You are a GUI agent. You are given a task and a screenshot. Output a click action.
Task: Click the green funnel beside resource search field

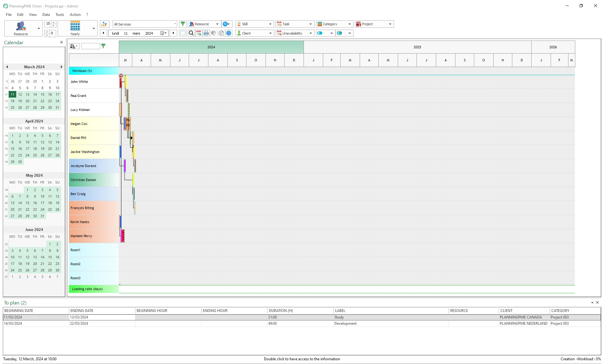tap(103, 46)
